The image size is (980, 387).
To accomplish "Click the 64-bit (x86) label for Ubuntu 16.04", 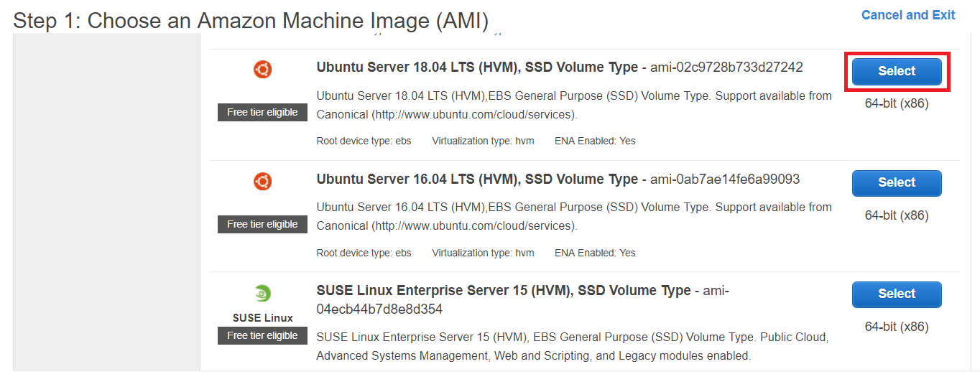I will 897,215.
